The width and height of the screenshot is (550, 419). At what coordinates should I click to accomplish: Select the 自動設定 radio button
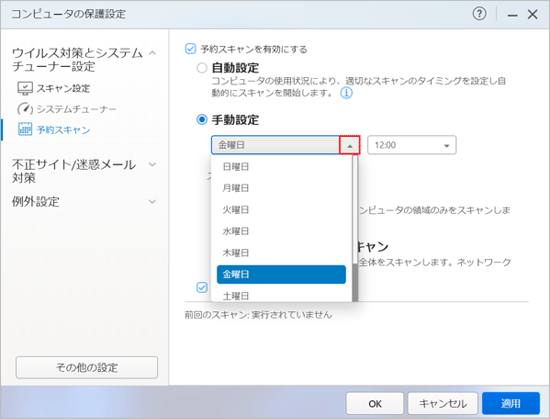click(202, 67)
